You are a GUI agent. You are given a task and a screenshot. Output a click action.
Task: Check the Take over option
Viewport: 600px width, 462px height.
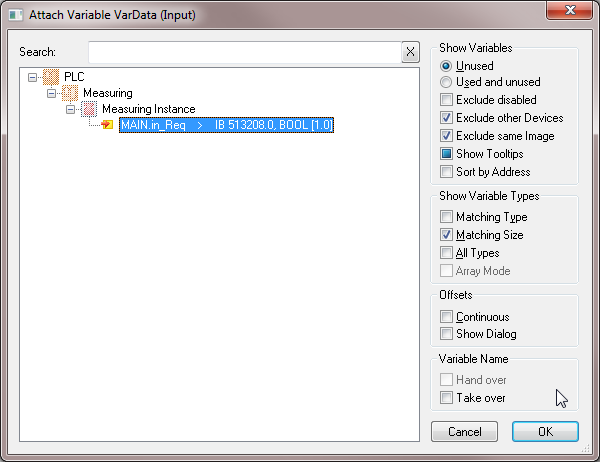446,398
